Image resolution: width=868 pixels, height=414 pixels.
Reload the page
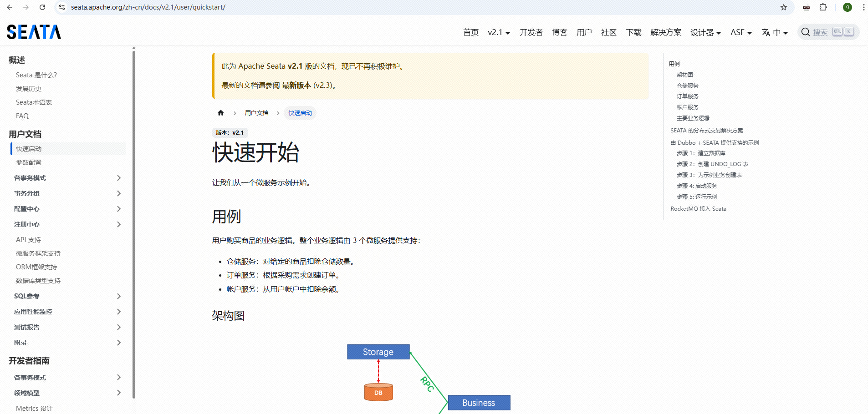42,7
